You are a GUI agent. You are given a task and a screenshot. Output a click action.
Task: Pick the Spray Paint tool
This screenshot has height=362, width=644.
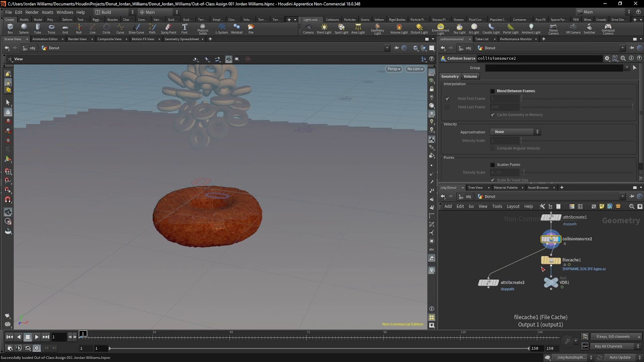click(x=169, y=29)
